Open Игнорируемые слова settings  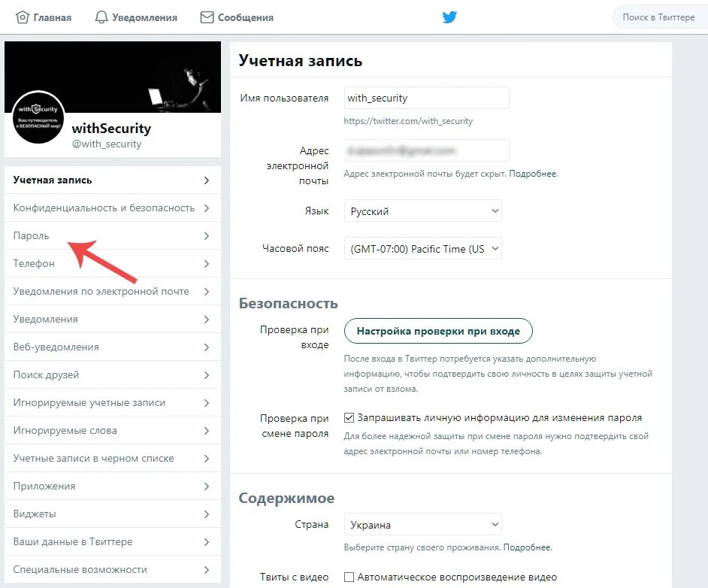coord(113,430)
